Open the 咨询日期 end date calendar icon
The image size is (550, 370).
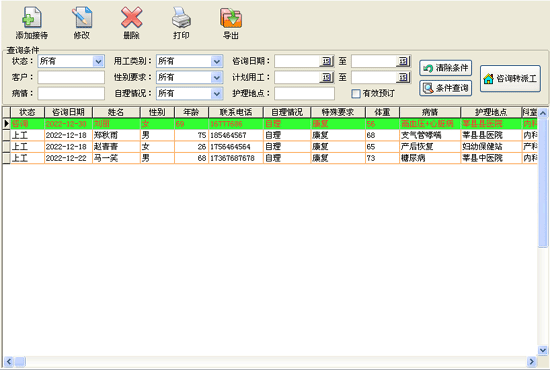[x=403, y=61]
